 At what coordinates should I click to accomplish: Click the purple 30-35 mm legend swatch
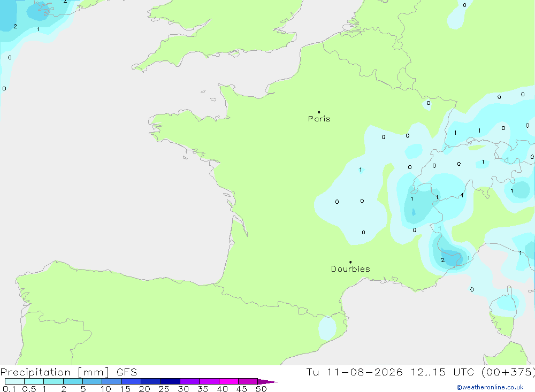pyautogui.click(x=189, y=381)
